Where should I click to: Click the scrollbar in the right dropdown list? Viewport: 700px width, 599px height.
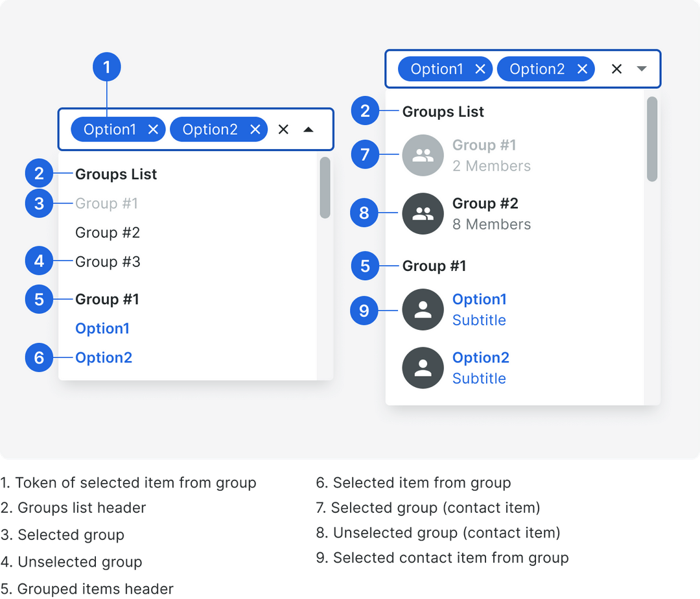point(651,139)
